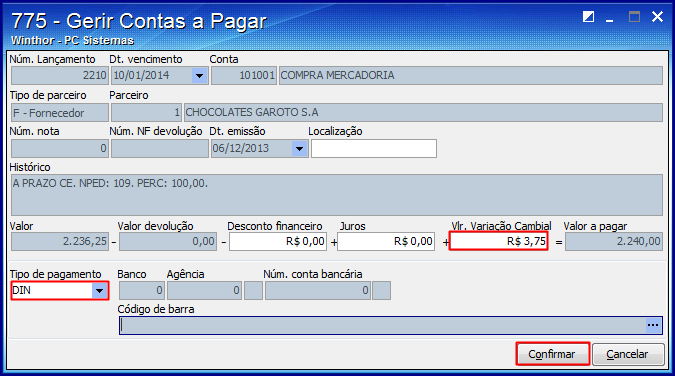Open the Dt. emissão date dropdown arrow
This screenshot has width=675, height=376.
[299, 149]
